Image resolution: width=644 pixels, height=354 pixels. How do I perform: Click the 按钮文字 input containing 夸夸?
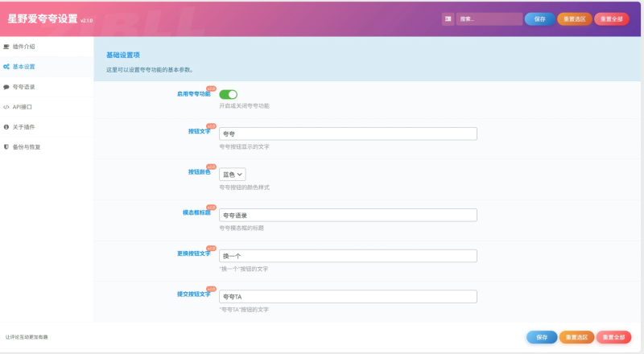[348, 134]
